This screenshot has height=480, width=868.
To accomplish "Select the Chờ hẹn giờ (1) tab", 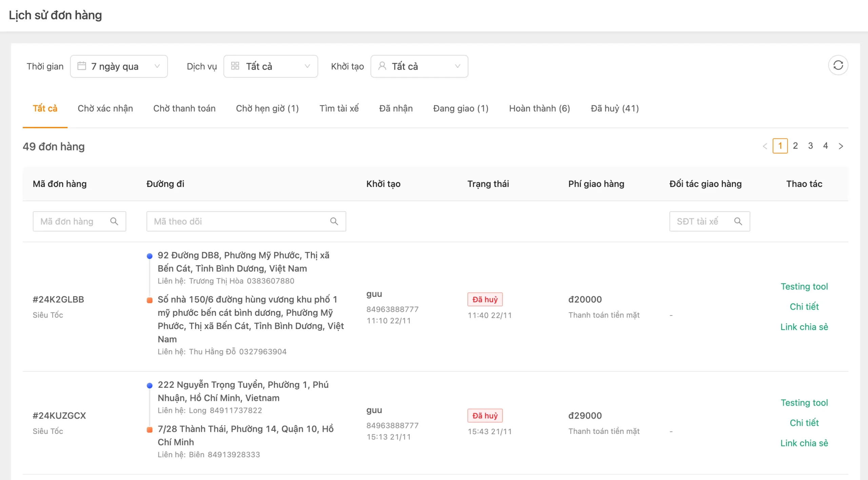I will 267,109.
